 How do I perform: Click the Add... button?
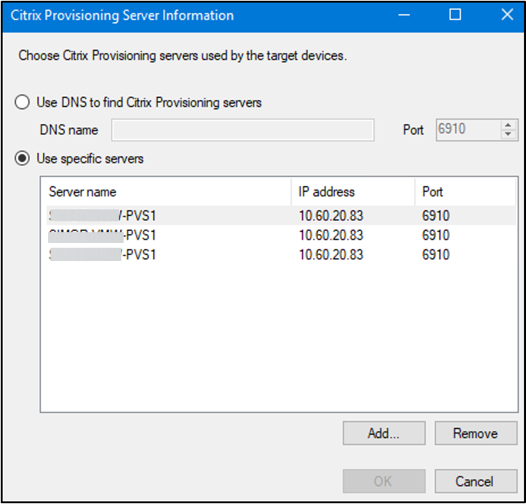coord(384,433)
